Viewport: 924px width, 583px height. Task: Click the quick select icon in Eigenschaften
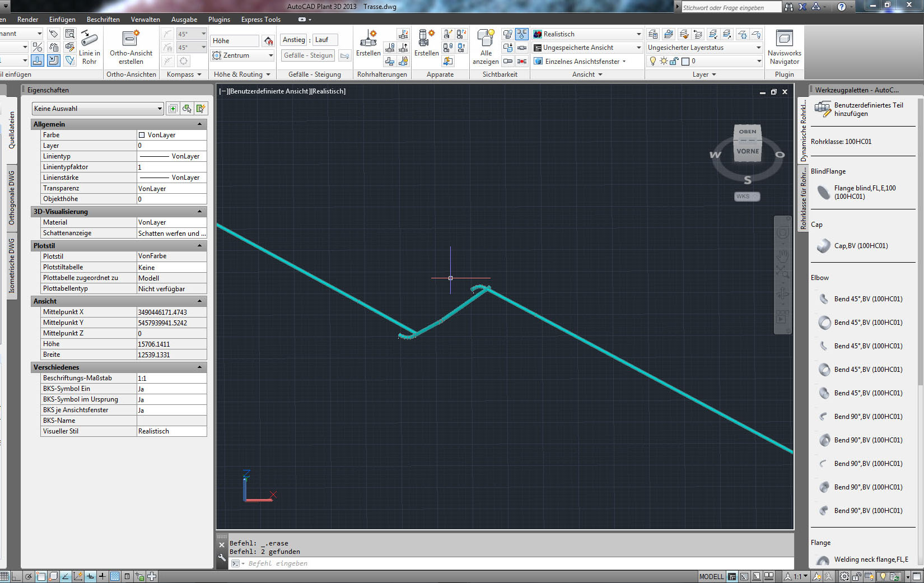pos(201,108)
